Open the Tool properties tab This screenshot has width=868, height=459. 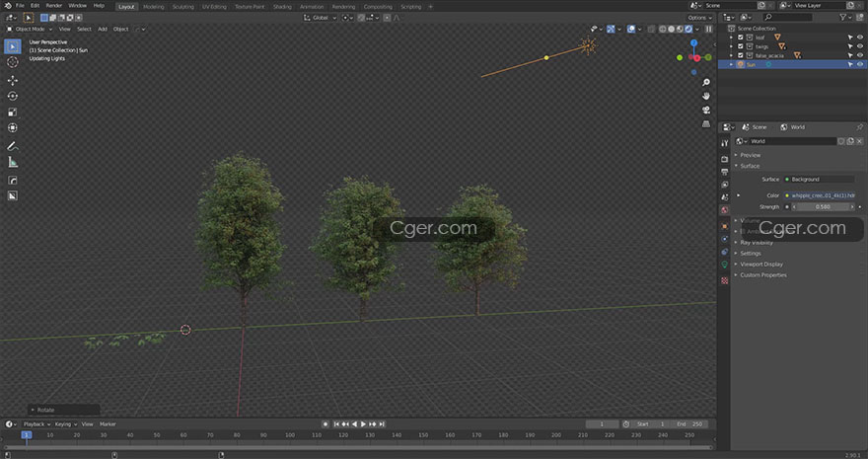(725, 143)
